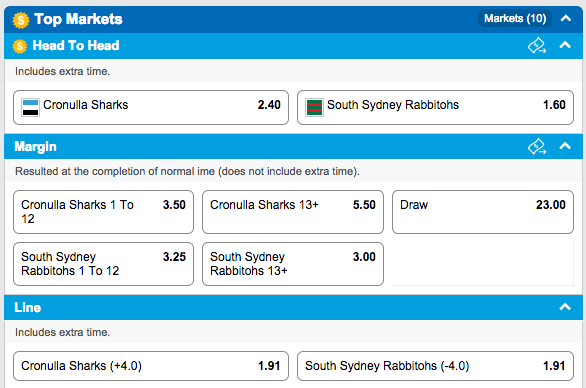The width and height of the screenshot is (586, 388).
Task: Select South Sydney Rabbitohs head to head at 1.60
Action: click(435, 107)
